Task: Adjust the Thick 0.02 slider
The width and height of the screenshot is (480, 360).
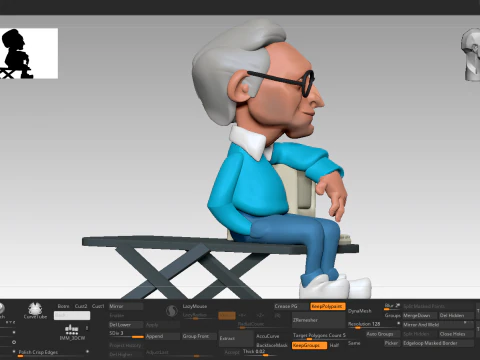Action: point(259,352)
